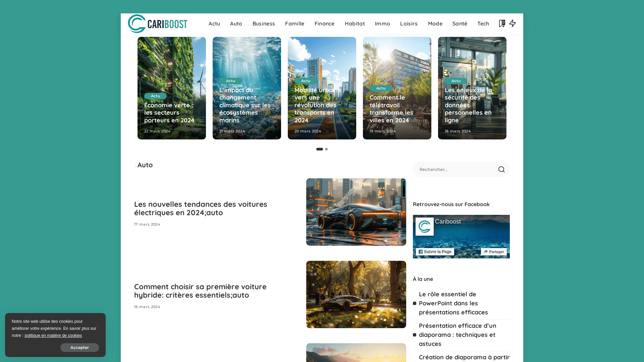Click the search magnifier icon
Screen dimensions: 644x362
[x=501, y=170]
